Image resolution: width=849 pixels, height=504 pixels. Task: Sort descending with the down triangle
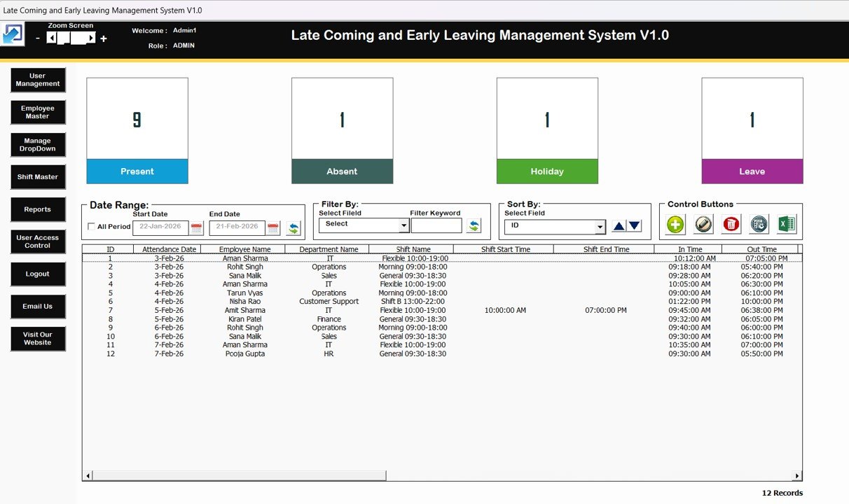(634, 225)
